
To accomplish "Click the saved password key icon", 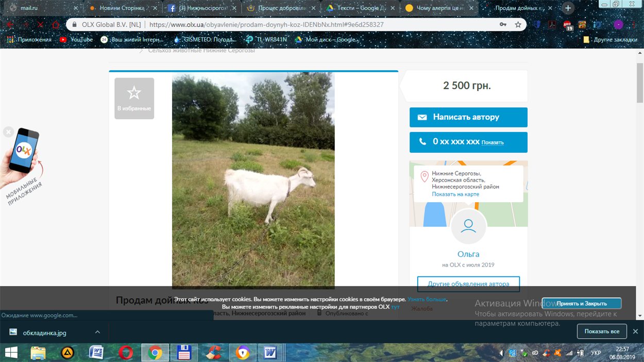I will 502,24.
